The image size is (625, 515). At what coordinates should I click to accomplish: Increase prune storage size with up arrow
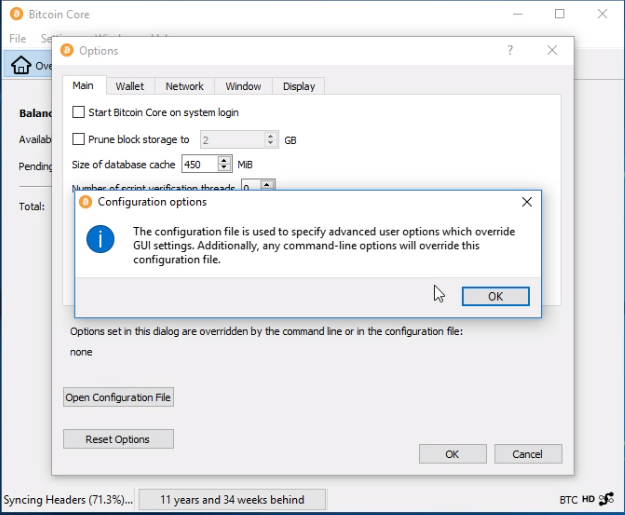click(271, 136)
